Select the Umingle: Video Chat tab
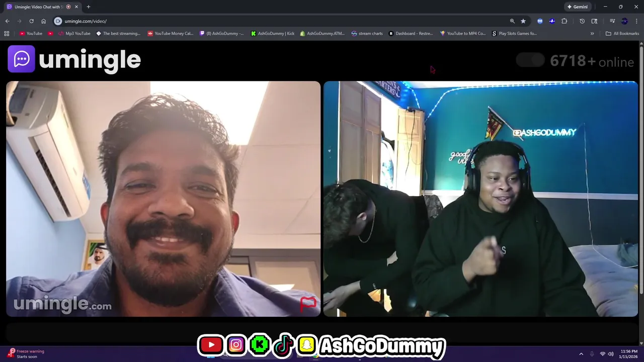Viewport: 644px width, 362px height. tap(42, 7)
